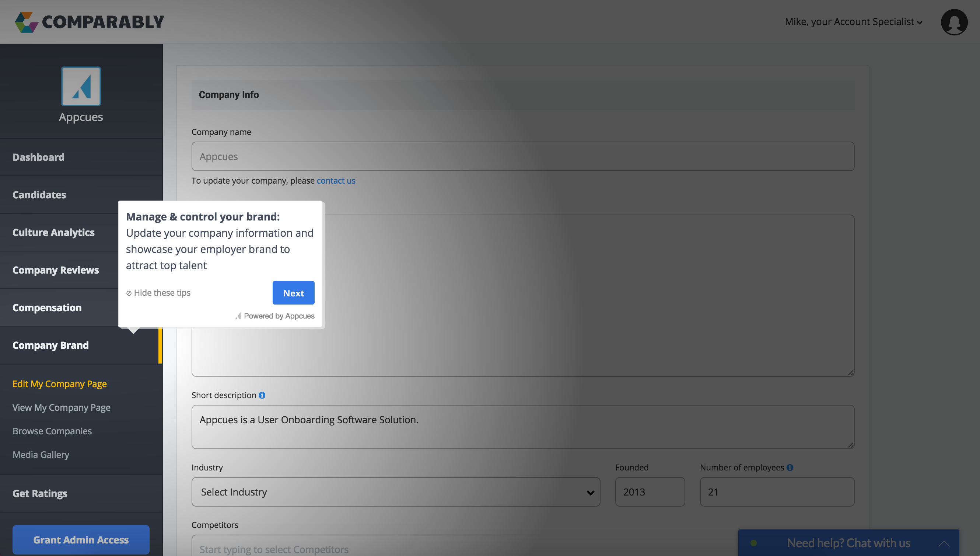980x556 pixels.
Task: Open Need help? Chat with us
Action: (x=848, y=543)
